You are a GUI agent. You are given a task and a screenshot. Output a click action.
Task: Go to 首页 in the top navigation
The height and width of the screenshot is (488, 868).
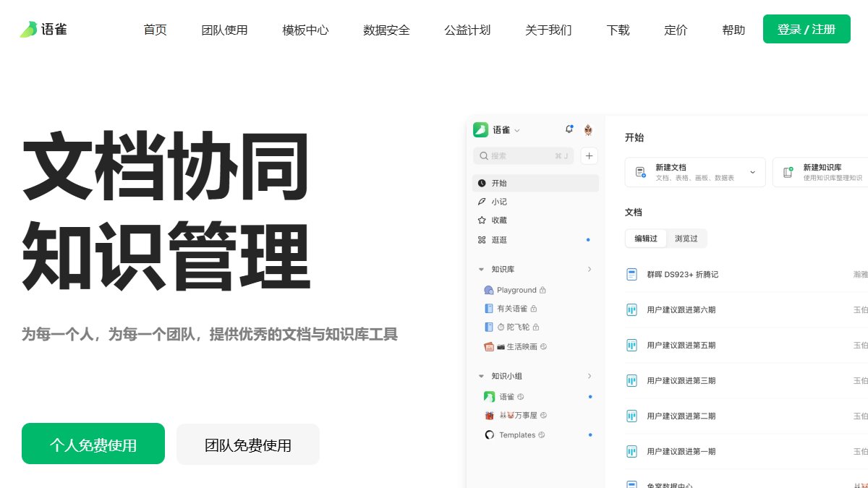pyautogui.click(x=155, y=30)
